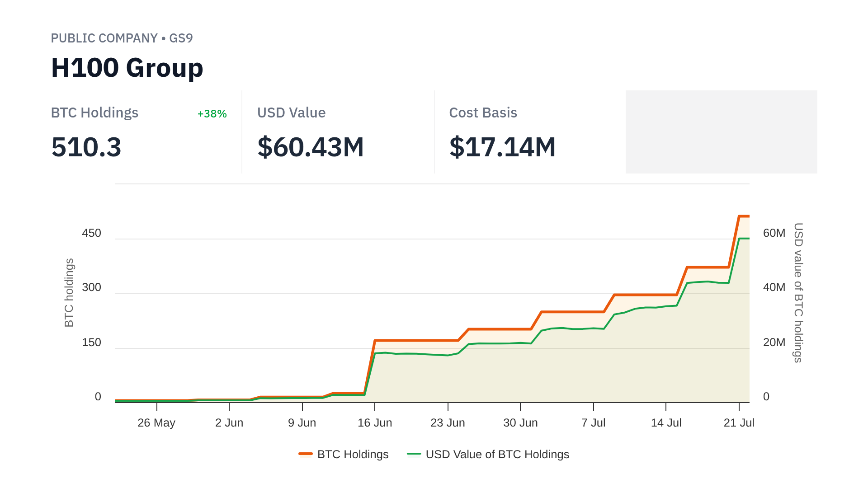Image resolution: width=868 pixels, height=488 pixels.
Task: Toggle BTC Holdings legend series
Action: pyautogui.click(x=352, y=454)
